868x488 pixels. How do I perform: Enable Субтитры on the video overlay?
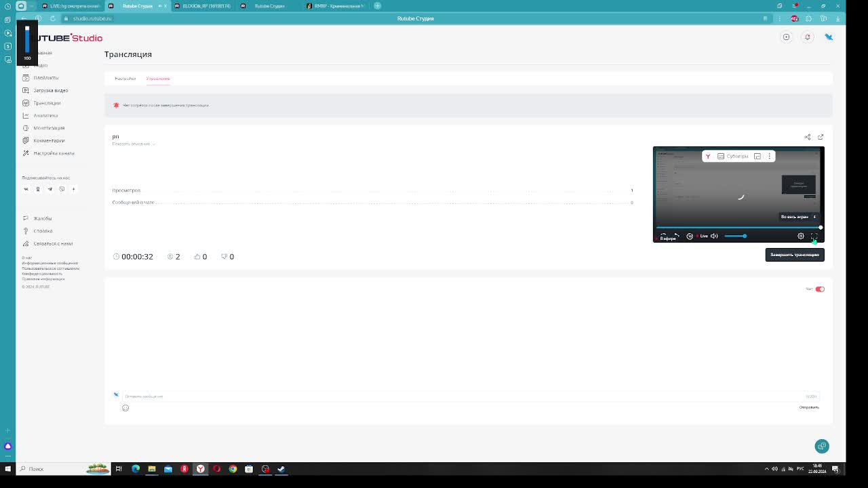pos(733,157)
